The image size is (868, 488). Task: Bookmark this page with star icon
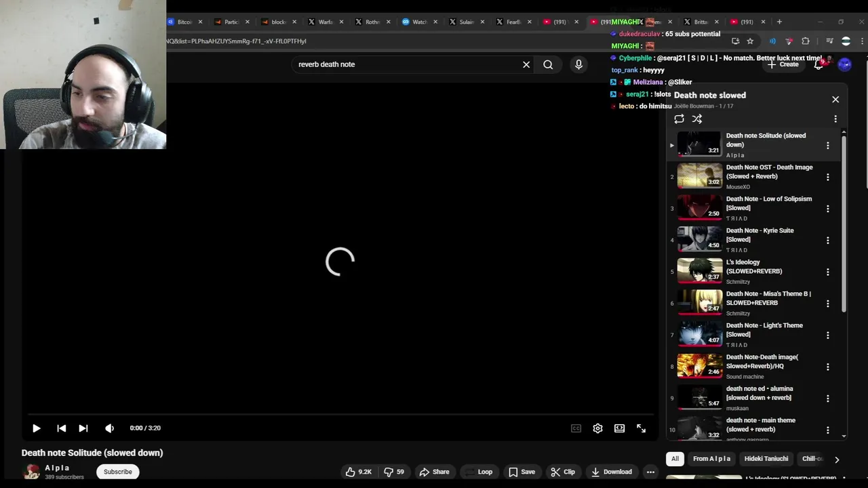(x=750, y=41)
